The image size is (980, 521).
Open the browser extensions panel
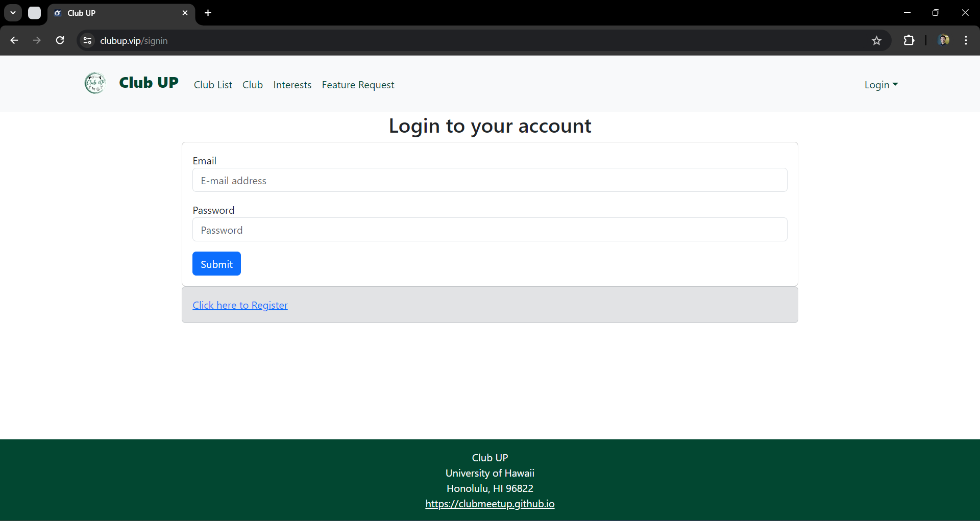pos(910,40)
